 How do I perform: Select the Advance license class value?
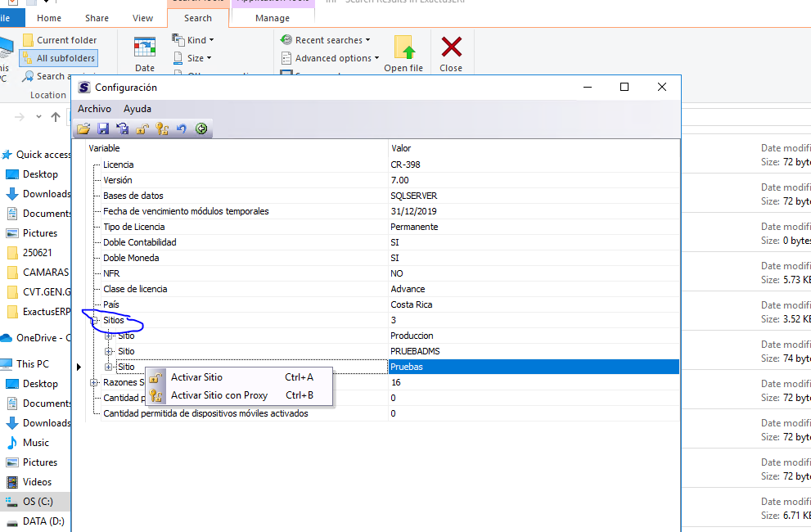point(408,289)
